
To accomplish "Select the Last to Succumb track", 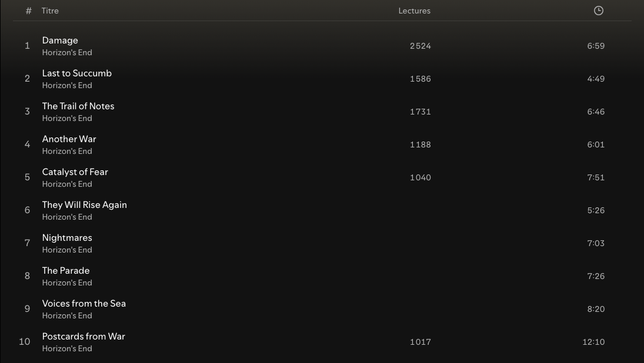I will 77,73.
